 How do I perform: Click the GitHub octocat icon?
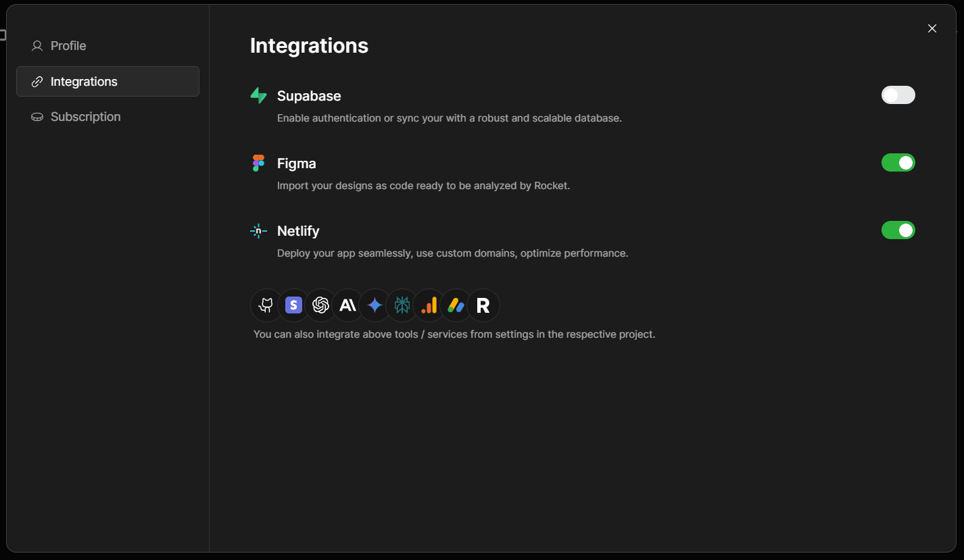click(266, 305)
